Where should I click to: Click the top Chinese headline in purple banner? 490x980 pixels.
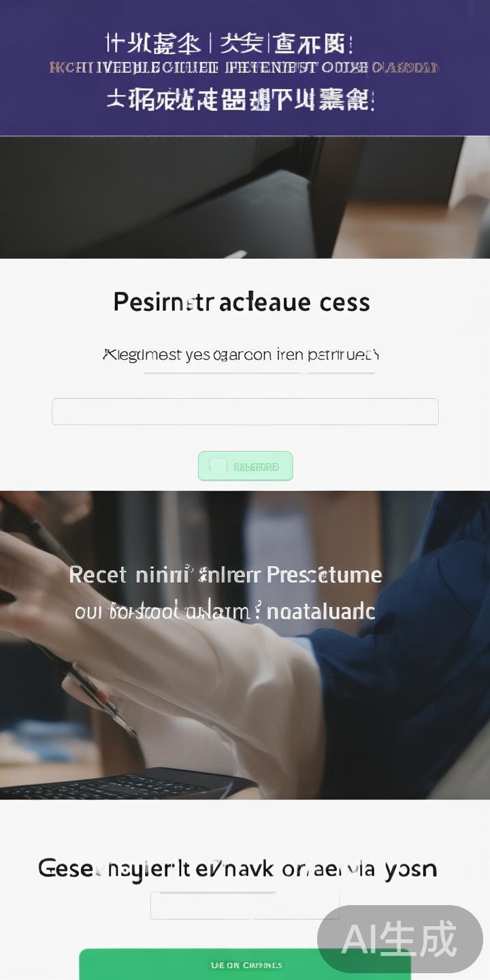(229, 44)
